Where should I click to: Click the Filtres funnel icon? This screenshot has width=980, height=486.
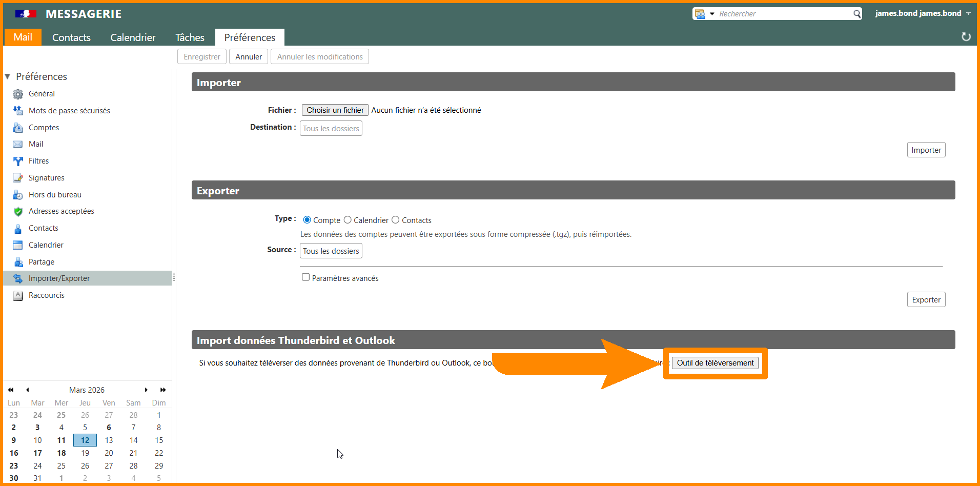(x=18, y=161)
